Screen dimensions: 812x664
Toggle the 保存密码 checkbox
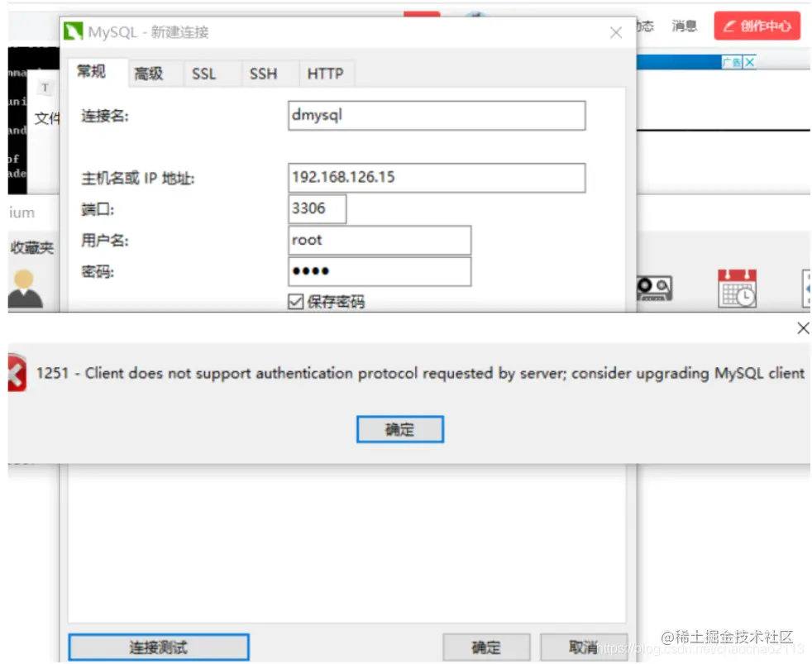click(296, 302)
